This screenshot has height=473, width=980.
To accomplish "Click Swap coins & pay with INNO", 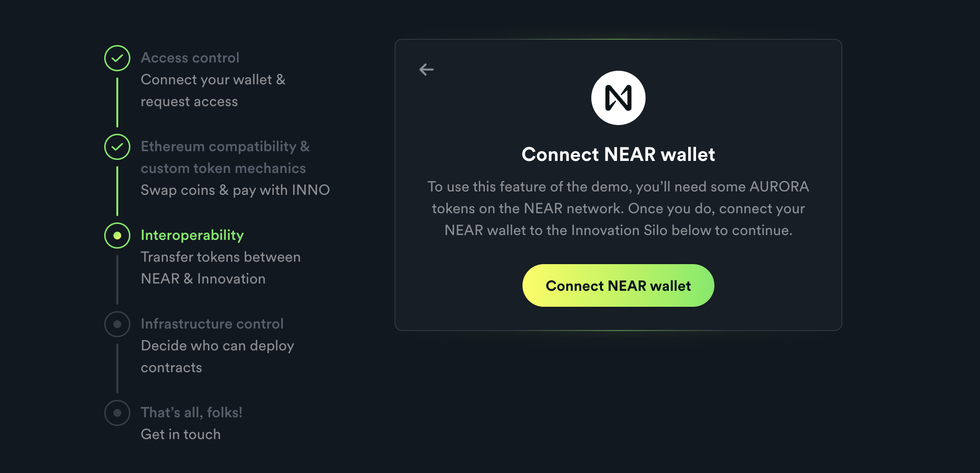I will coord(235,190).
